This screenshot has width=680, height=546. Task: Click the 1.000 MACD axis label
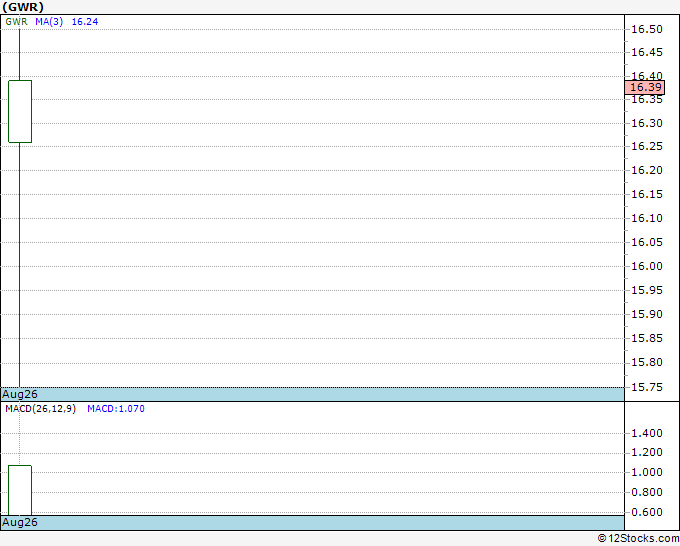pos(647,472)
